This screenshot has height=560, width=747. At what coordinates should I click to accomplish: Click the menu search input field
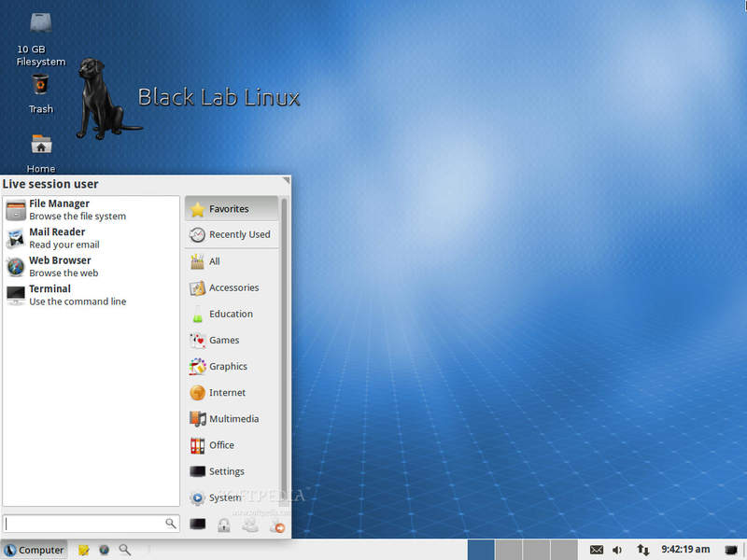91,524
